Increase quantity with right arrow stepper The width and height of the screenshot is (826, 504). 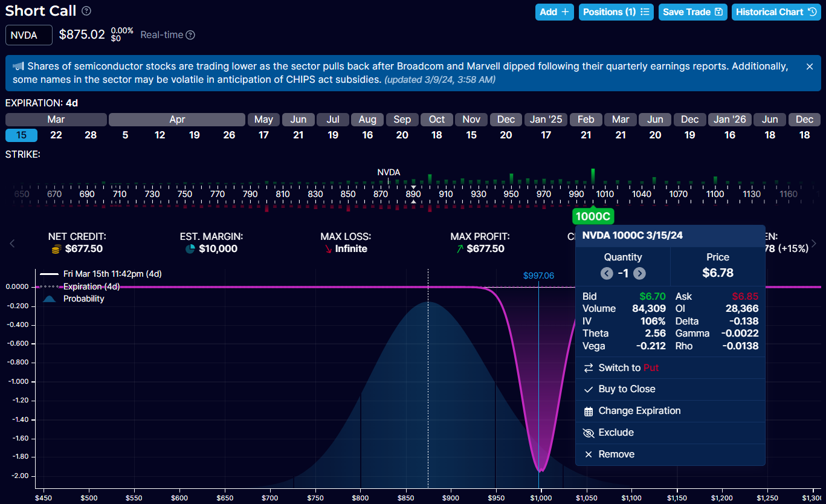[639, 274]
